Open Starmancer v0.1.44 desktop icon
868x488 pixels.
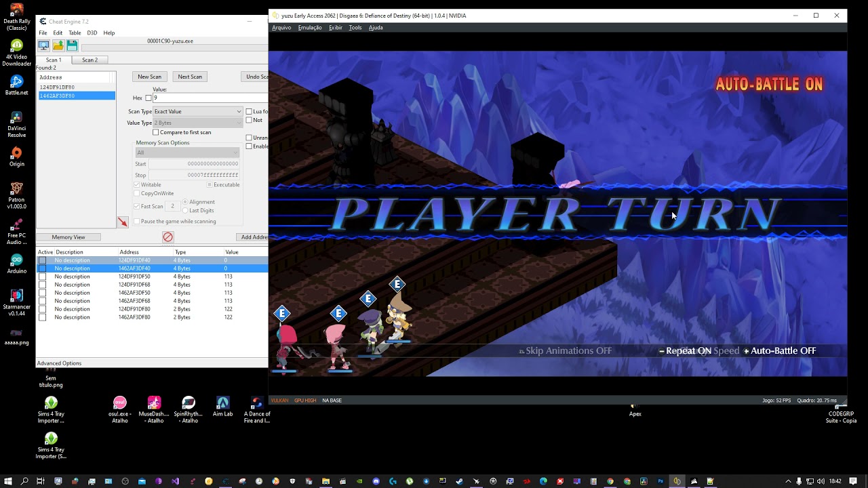tap(17, 302)
